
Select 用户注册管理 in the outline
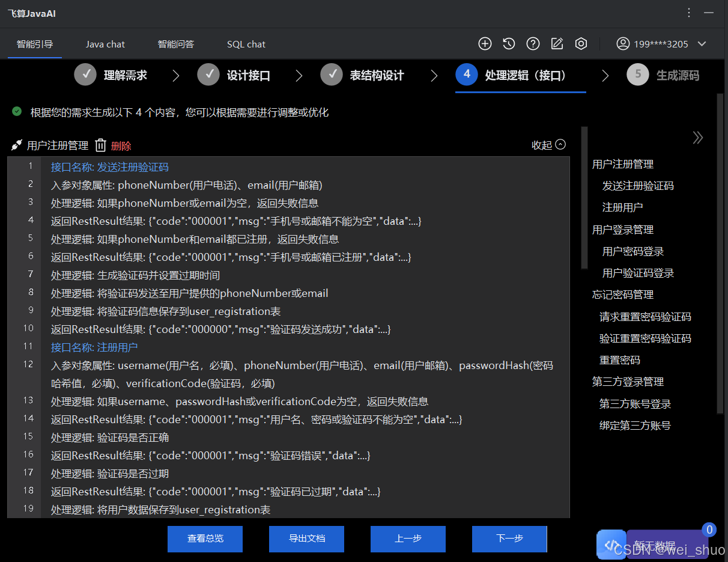tap(623, 164)
